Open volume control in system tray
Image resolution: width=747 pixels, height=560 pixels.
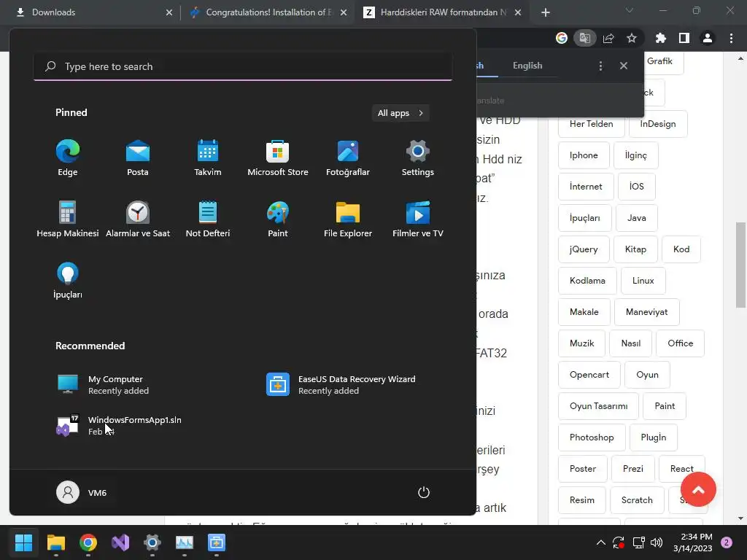[x=657, y=542]
